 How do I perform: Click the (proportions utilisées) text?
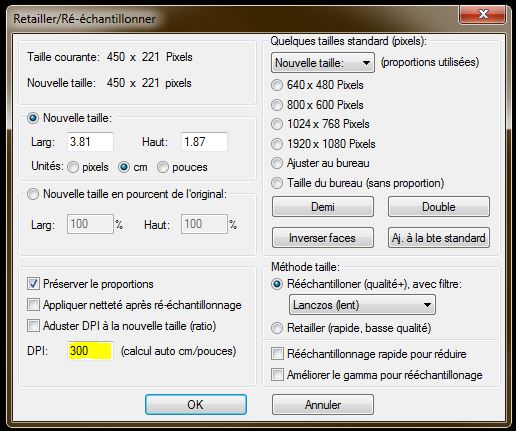[430, 62]
